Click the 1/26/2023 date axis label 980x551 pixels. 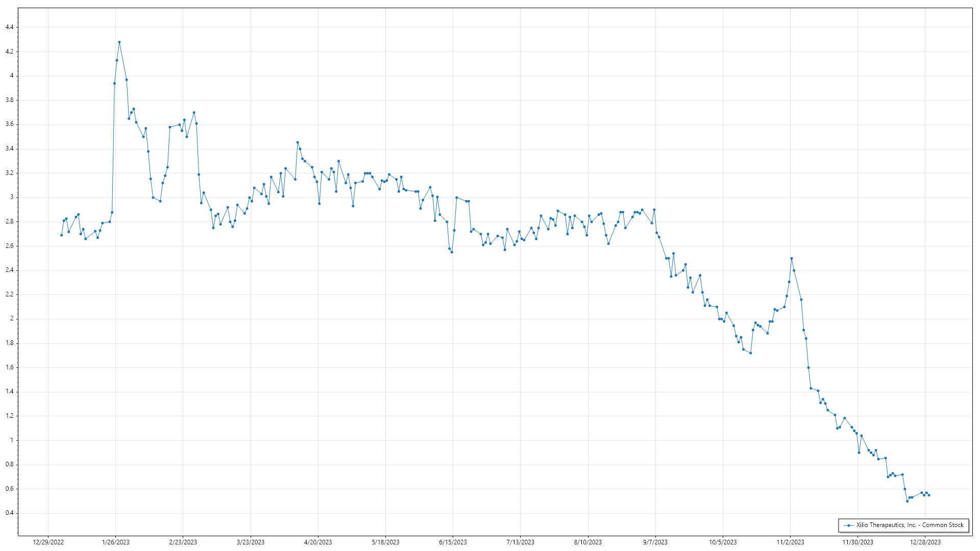[115, 542]
